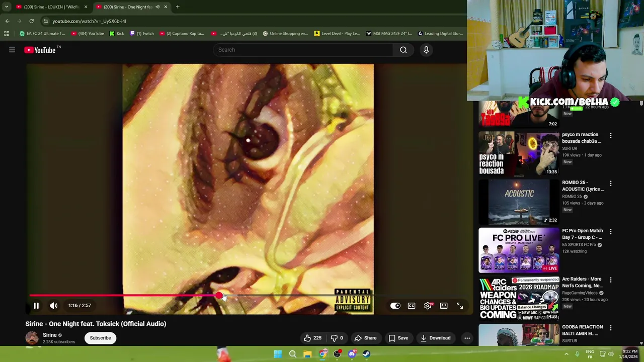This screenshot has width=644, height=362.
Task: Dislike the video with thumbs down
Action: [x=337, y=338]
